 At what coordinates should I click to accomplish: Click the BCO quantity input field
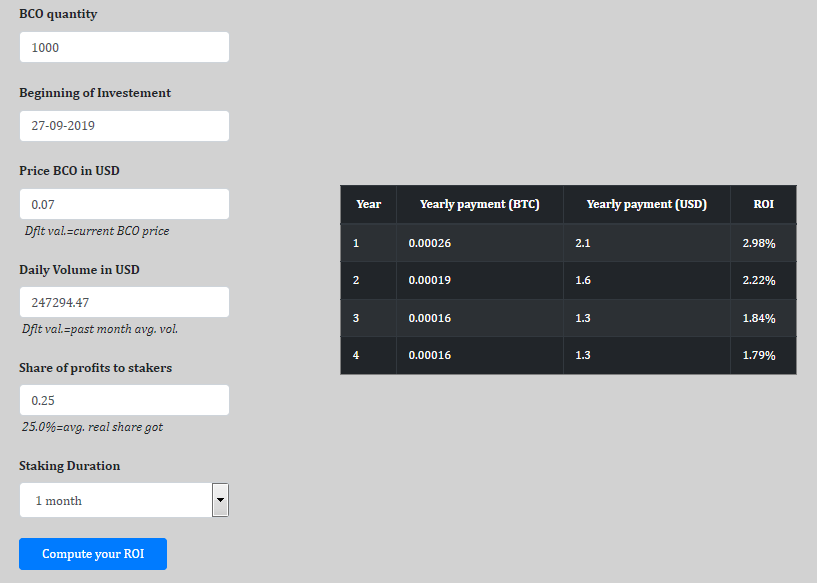(x=124, y=47)
